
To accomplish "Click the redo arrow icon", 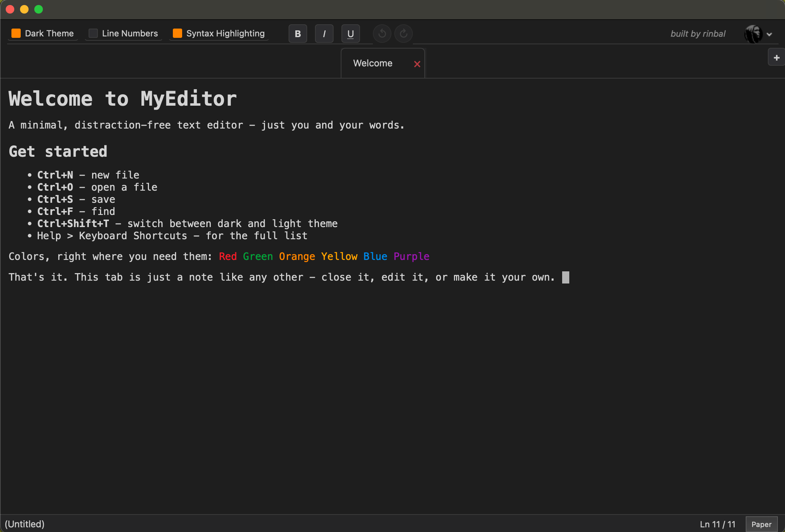I will pos(404,34).
